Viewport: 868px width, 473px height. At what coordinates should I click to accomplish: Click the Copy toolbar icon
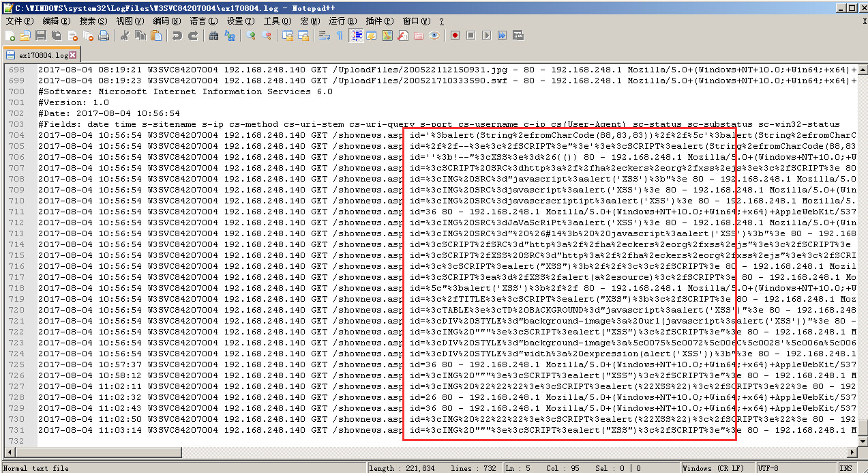pos(140,35)
